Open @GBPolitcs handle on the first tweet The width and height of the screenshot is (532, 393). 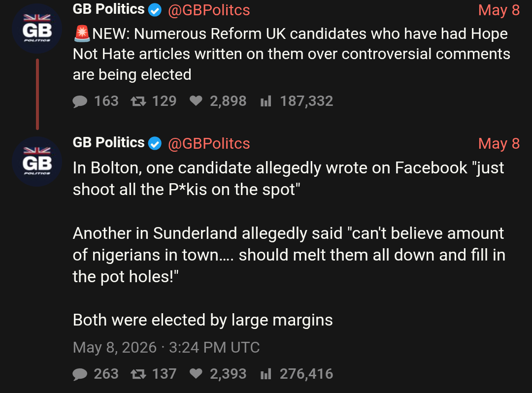209,10
